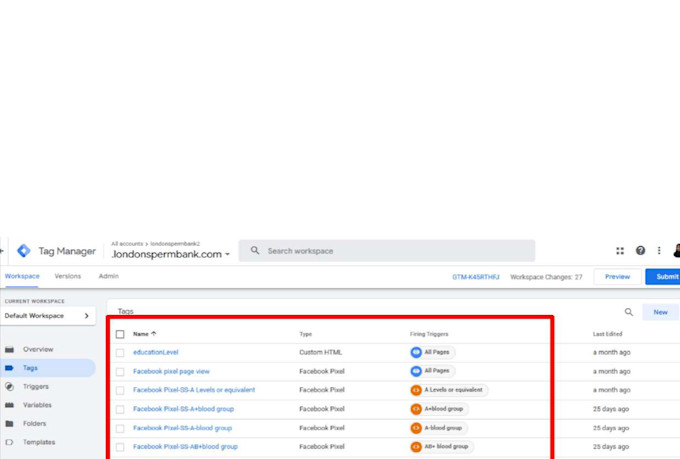Check the Facebook Pixel-SS-AB+blood group checkbox
680x459 pixels.
coord(120,447)
